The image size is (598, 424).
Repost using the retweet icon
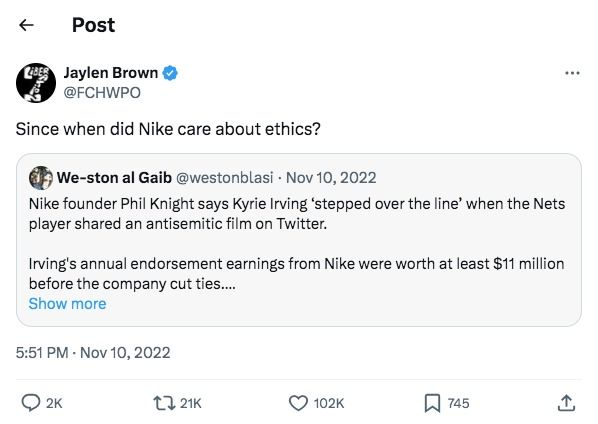click(x=164, y=403)
